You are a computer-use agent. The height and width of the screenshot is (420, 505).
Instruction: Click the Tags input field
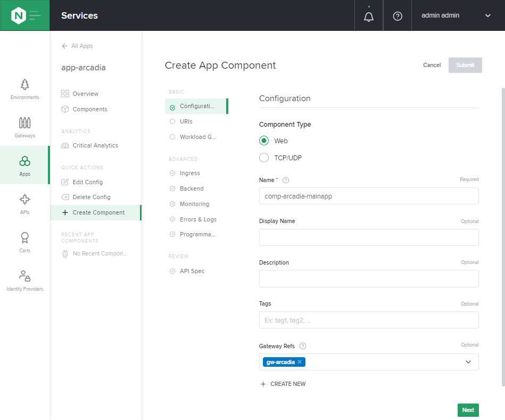[x=369, y=320]
